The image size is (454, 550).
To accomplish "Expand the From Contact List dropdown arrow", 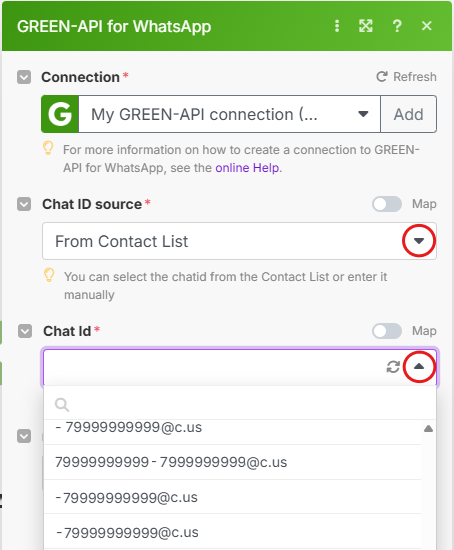I will tap(419, 241).
